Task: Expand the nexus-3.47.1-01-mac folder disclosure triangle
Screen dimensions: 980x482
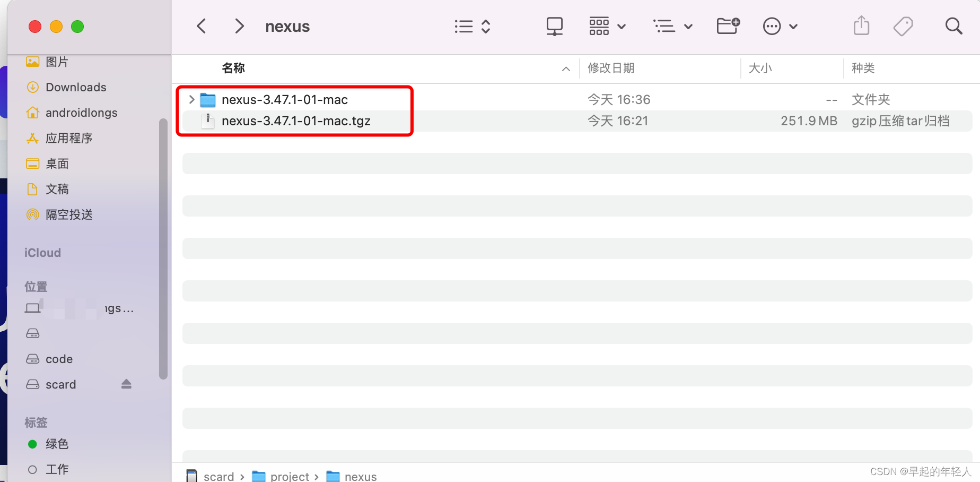Action: point(191,99)
